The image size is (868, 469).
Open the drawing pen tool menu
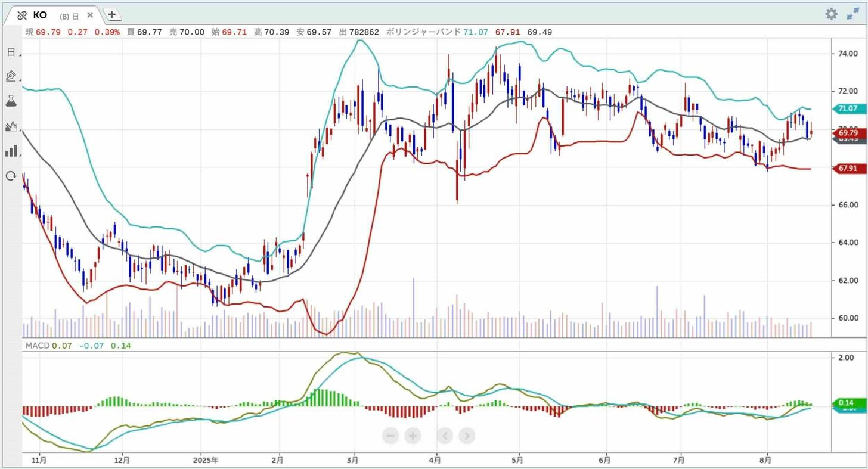(x=11, y=76)
